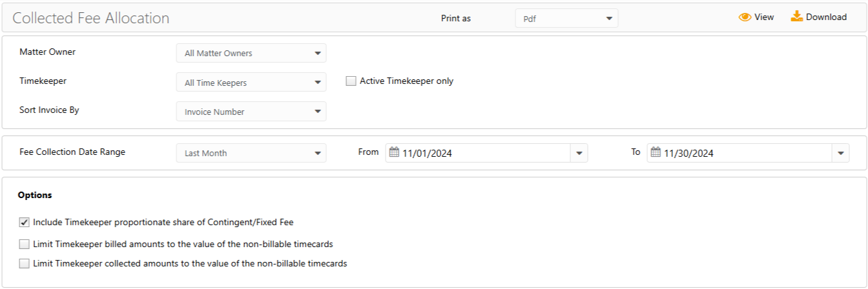Enable Active Timekeeper only checkbox
The image size is (868, 289).
[x=351, y=81]
